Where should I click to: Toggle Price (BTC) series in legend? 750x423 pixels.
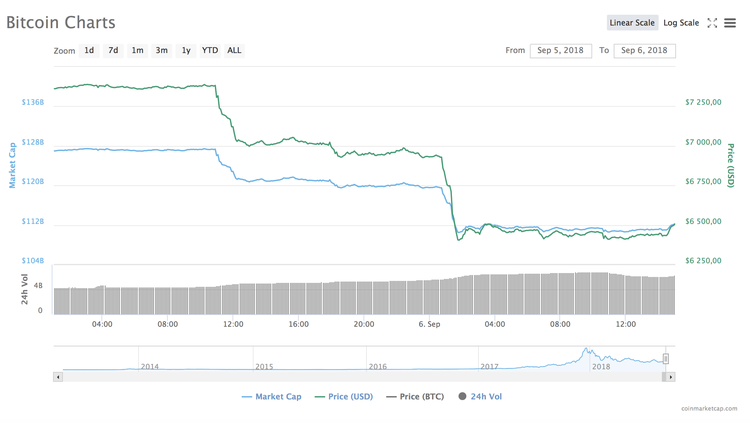click(x=415, y=397)
